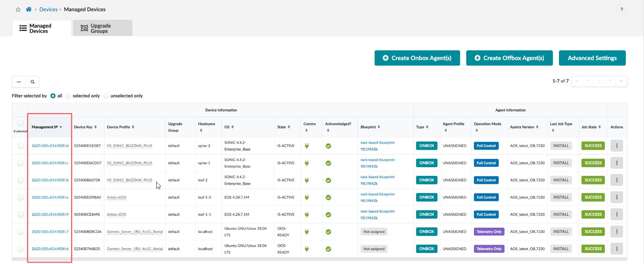Select the 'unselected only' filter radio
The image size is (644, 264).
tap(106, 96)
